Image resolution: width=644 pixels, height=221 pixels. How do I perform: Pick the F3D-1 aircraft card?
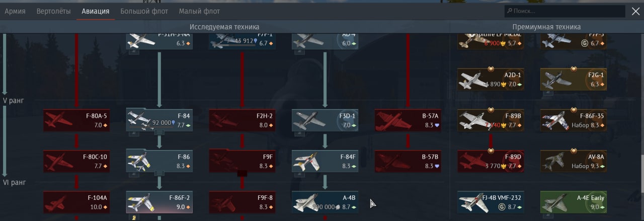point(325,120)
